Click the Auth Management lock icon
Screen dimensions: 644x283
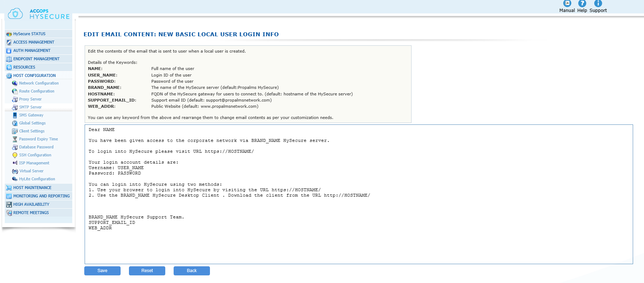click(x=9, y=51)
